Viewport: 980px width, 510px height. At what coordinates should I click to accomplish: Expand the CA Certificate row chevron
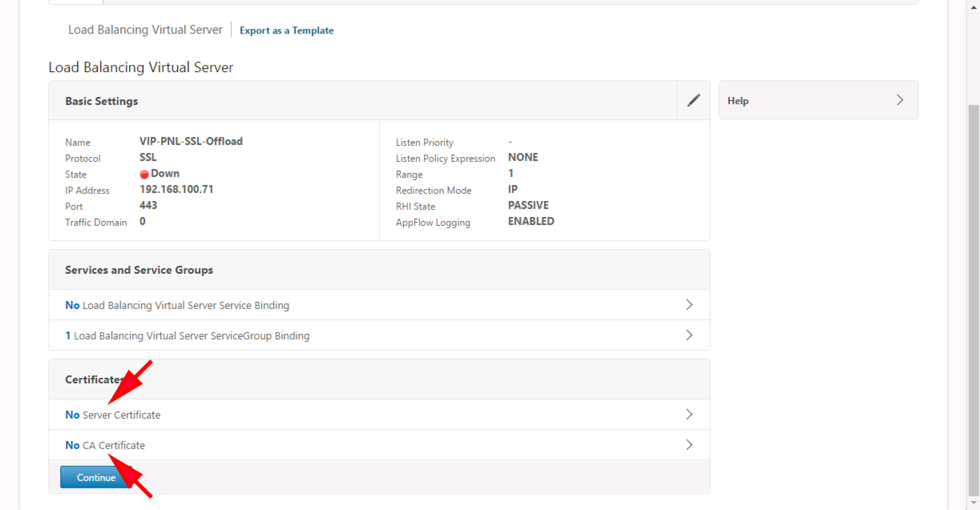point(689,445)
